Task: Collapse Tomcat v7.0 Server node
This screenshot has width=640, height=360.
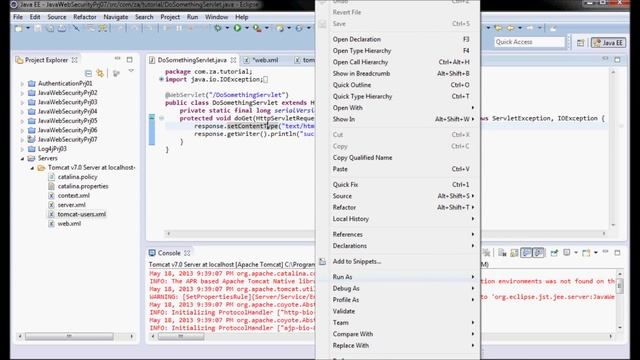Action: click(x=32, y=168)
